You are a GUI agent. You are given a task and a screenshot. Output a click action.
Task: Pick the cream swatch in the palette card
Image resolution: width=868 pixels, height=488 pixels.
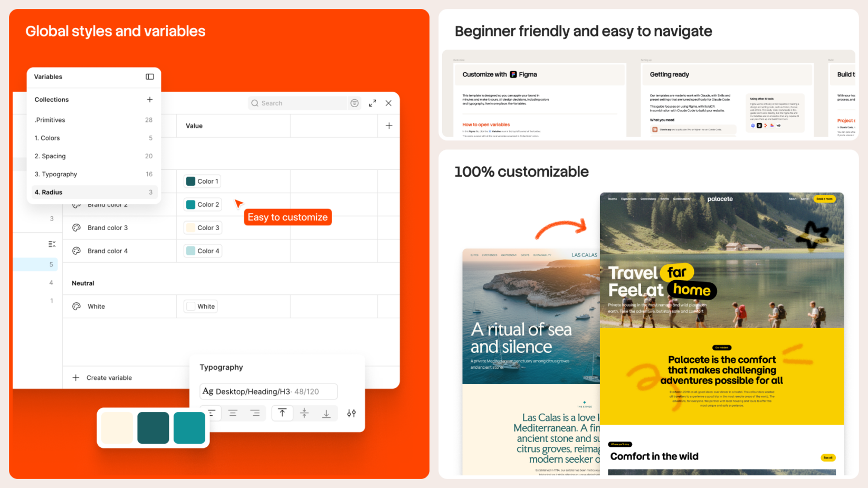point(117,428)
